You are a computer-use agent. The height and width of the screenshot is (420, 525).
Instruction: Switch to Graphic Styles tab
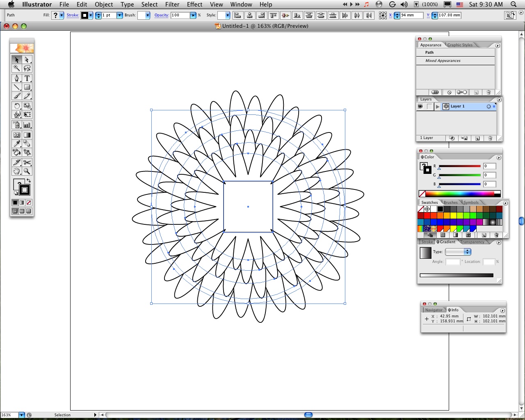click(460, 45)
